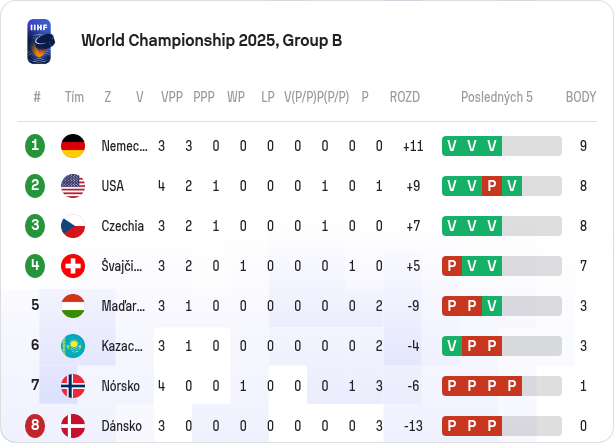The width and height of the screenshot is (614, 443).
Task: Open the Nórsko team link
Action: coord(121,386)
